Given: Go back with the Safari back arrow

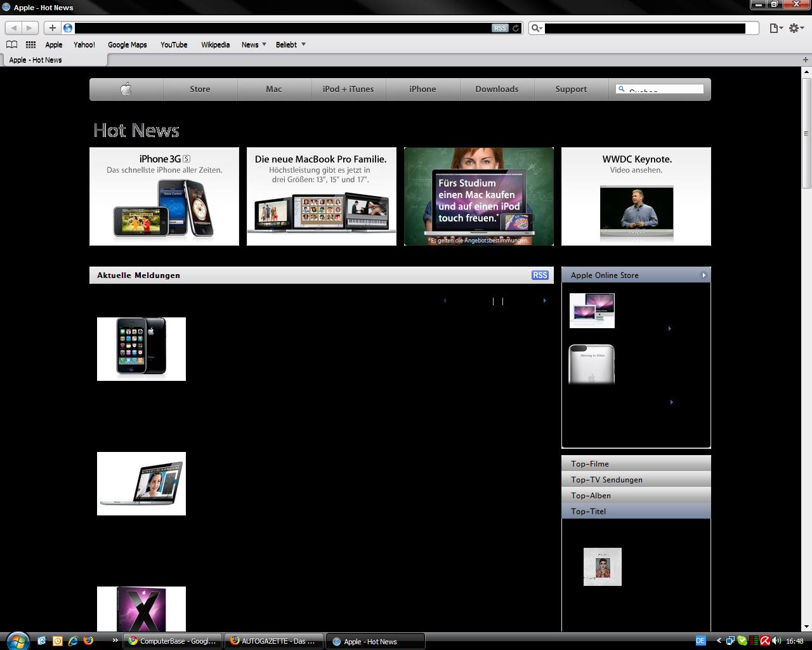Looking at the screenshot, I should click(x=14, y=28).
